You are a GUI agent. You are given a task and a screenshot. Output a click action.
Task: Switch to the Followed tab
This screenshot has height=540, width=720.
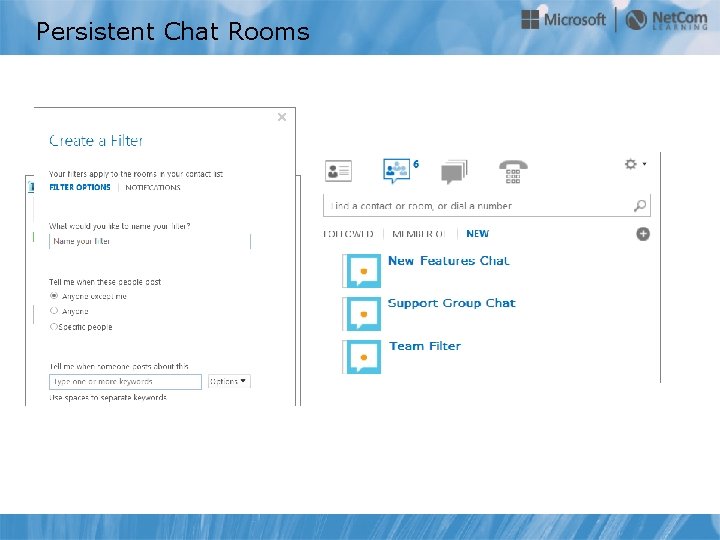pos(348,234)
